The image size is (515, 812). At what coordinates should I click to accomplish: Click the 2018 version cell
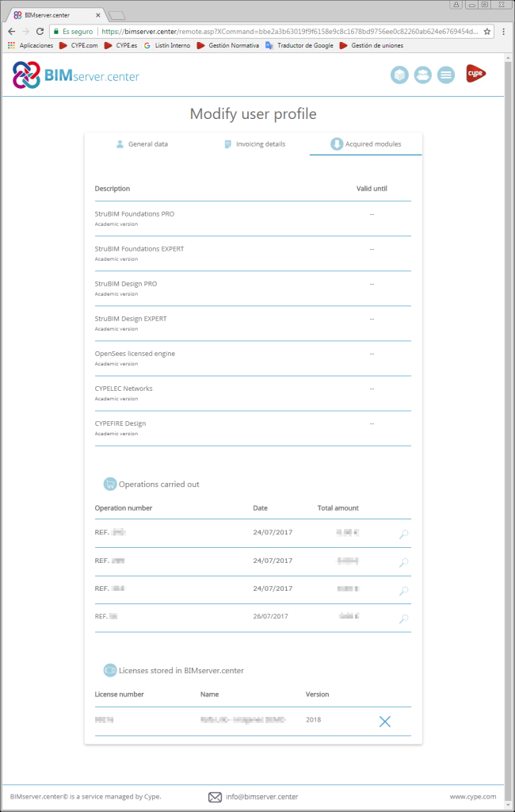[313, 719]
